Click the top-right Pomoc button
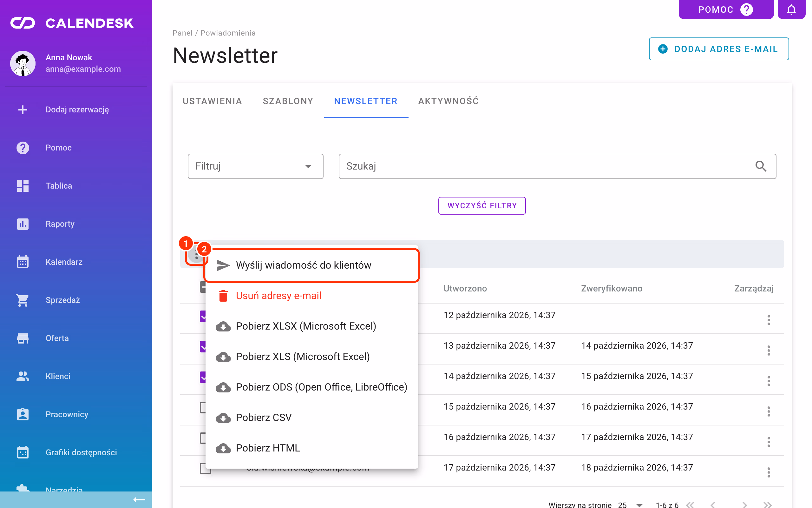Screen dimensions: 812x508 coord(726,10)
